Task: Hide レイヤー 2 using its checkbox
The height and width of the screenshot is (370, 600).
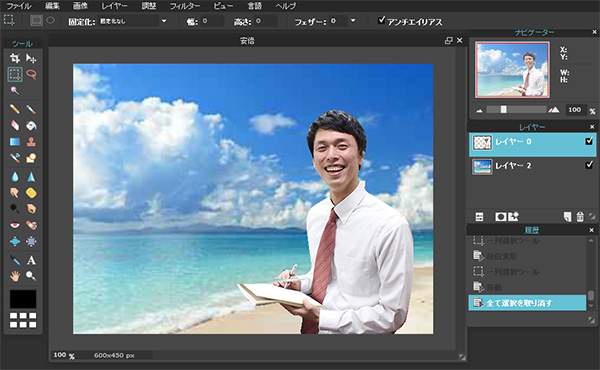Action: [x=589, y=165]
